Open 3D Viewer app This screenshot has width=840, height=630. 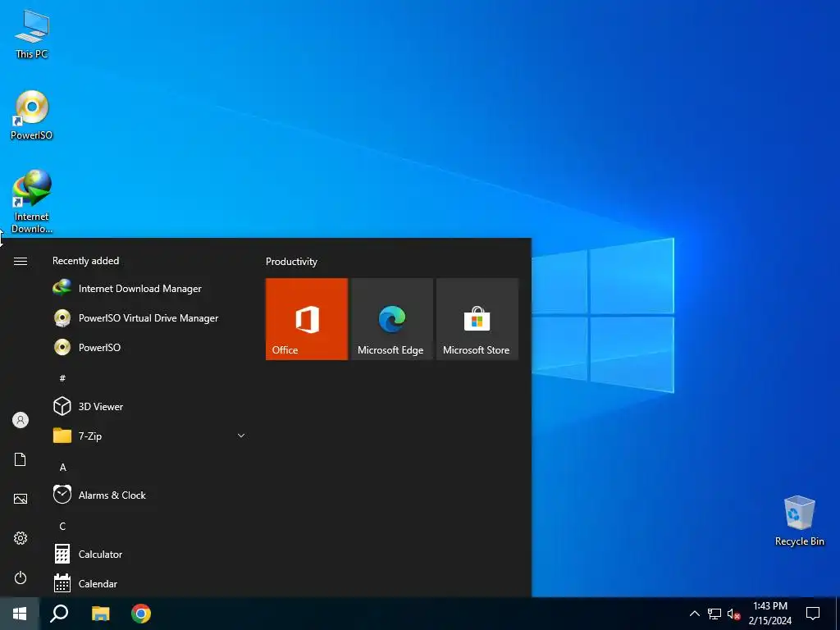pyautogui.click(x=149, y=407)
